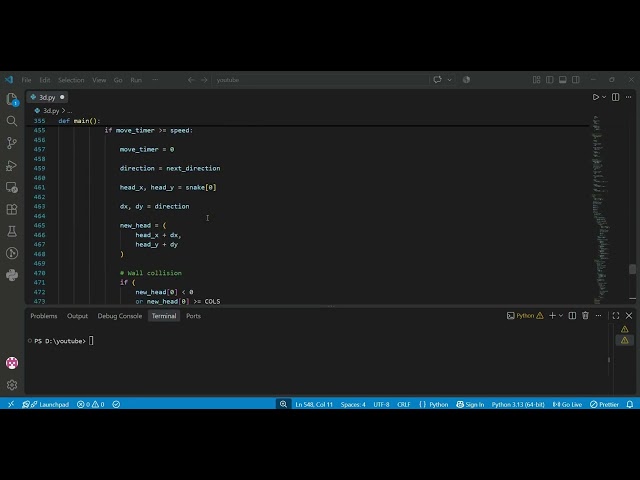Open the Run menu
Image resolution: width=640 pixels, height=480 pixels.
(136, 80)
